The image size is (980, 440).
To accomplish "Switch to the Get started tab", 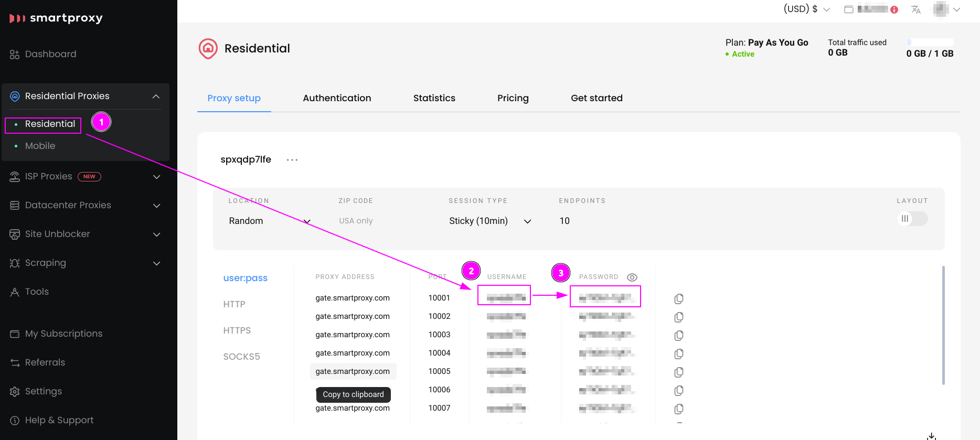I will tap(596, 98).
